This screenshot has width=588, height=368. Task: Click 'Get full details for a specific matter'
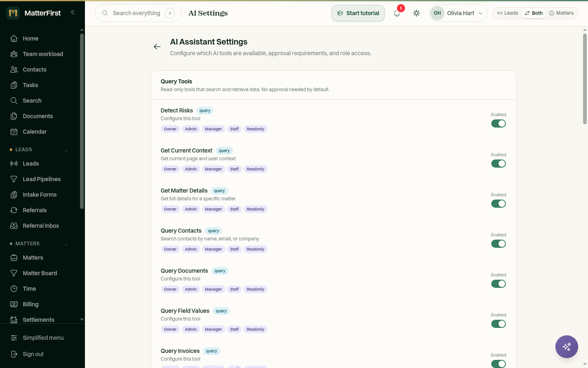(x=198, y=199)
